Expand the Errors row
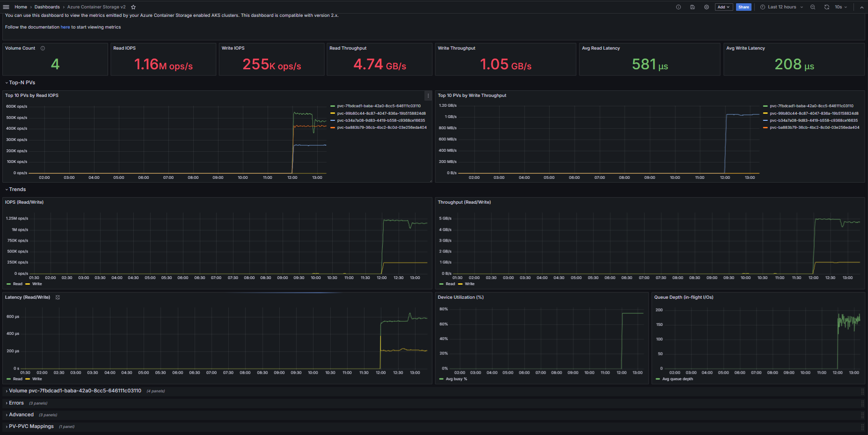 (x=16, y=403)
